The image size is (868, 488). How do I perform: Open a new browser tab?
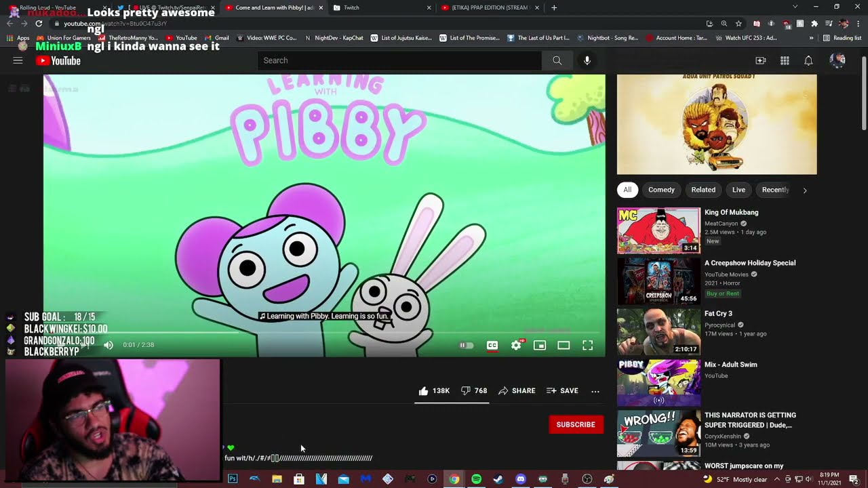554,7
